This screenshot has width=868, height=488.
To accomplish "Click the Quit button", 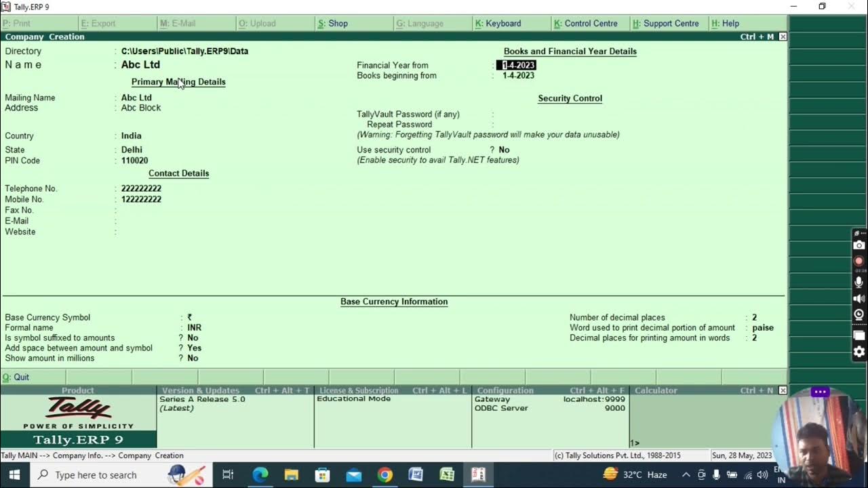I will coord(16,377).
